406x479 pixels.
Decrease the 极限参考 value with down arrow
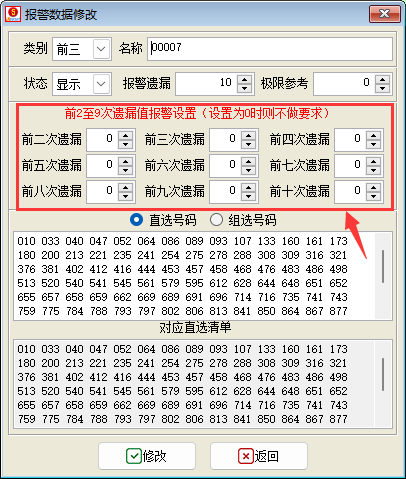[x=382, y=88]
